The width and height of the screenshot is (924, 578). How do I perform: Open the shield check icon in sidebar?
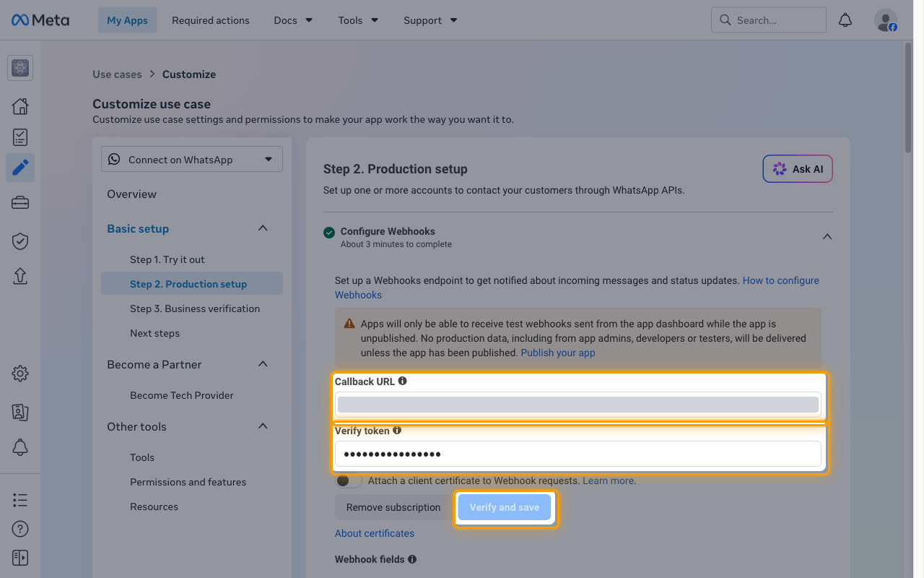pos(20,241)
